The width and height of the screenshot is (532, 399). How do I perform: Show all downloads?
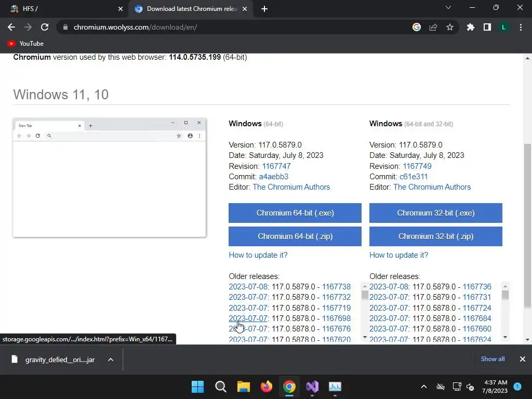[493, 359]
